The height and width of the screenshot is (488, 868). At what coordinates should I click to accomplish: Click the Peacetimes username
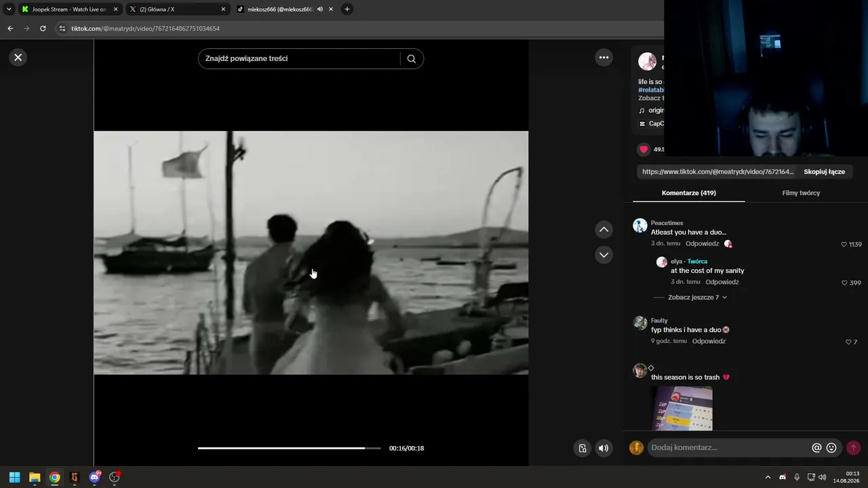[667, 223]
